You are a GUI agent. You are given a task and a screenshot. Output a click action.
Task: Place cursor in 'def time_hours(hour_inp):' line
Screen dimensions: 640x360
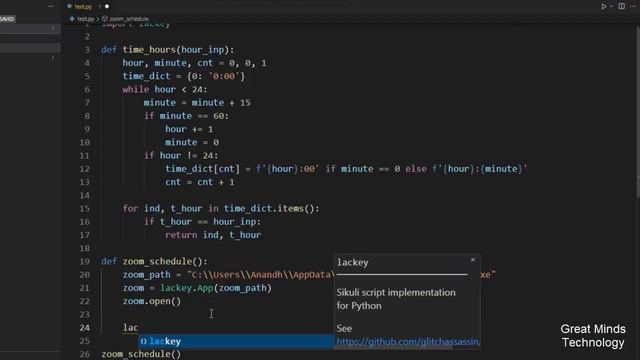pos(168,50)
